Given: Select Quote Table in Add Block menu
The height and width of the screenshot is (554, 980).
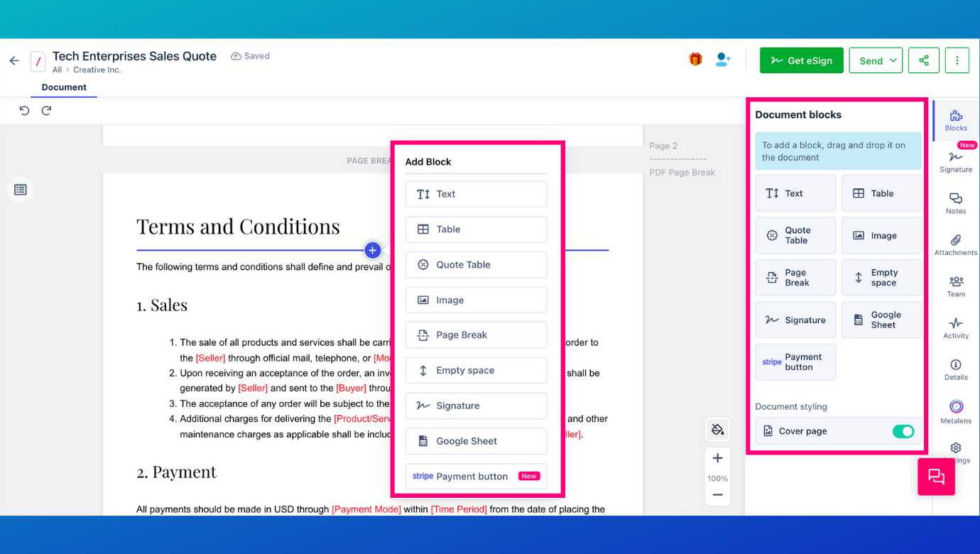Looking at the screenshot, I should tap(476, 265).
